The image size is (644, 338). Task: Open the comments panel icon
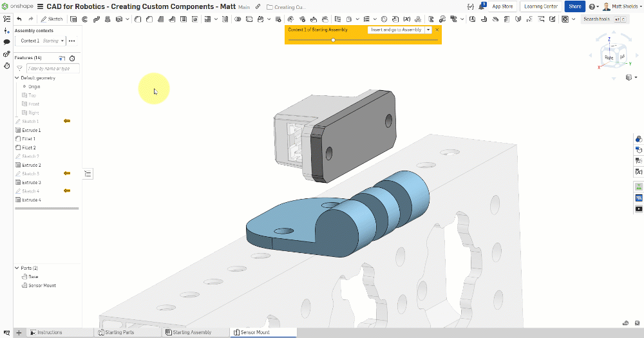(x=6, y=42)
